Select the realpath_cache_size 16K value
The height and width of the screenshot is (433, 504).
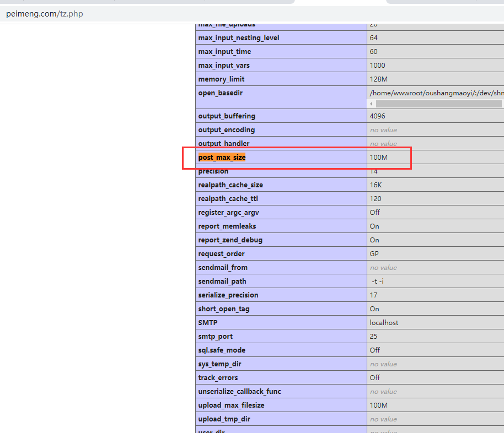[x=376, y=185]
